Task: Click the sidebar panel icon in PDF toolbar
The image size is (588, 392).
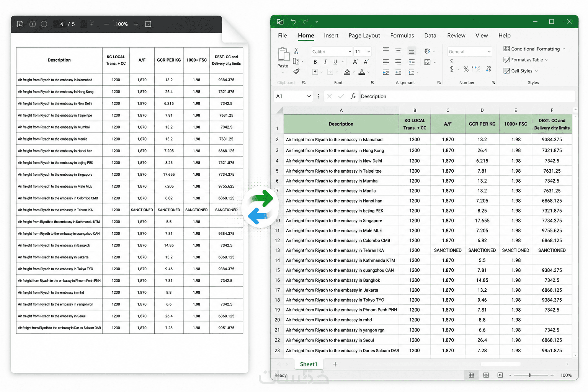Action: (20, 24)
